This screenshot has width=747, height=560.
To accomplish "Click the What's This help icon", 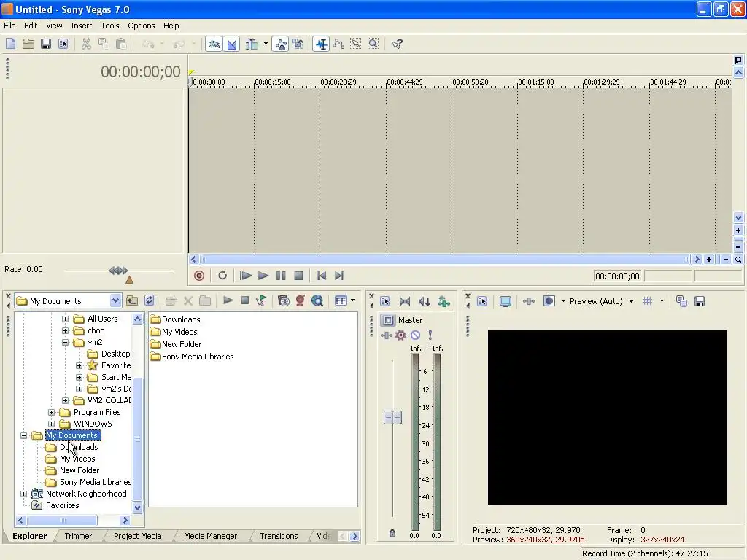I will click(x=397, y=44).
